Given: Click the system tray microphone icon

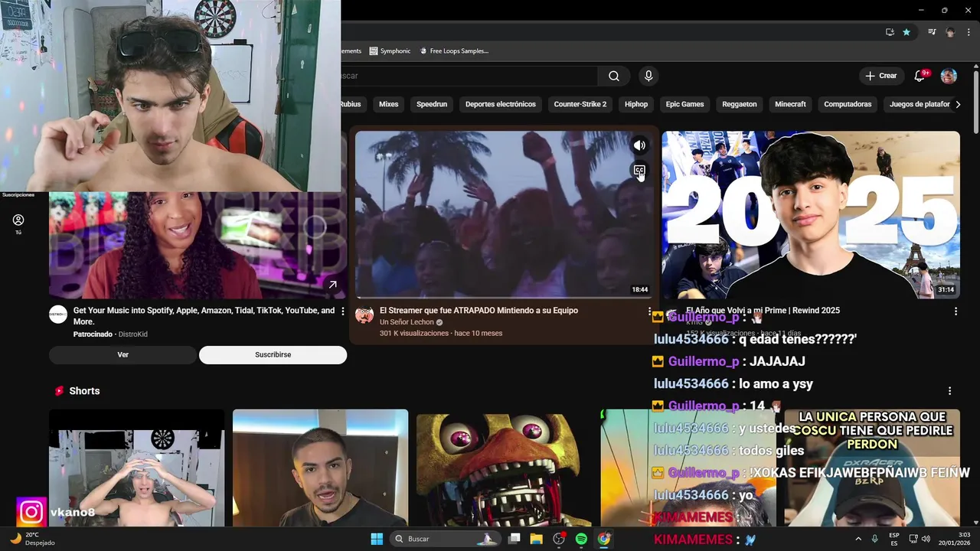Looking at the screenshot, I should pos(874,539).
